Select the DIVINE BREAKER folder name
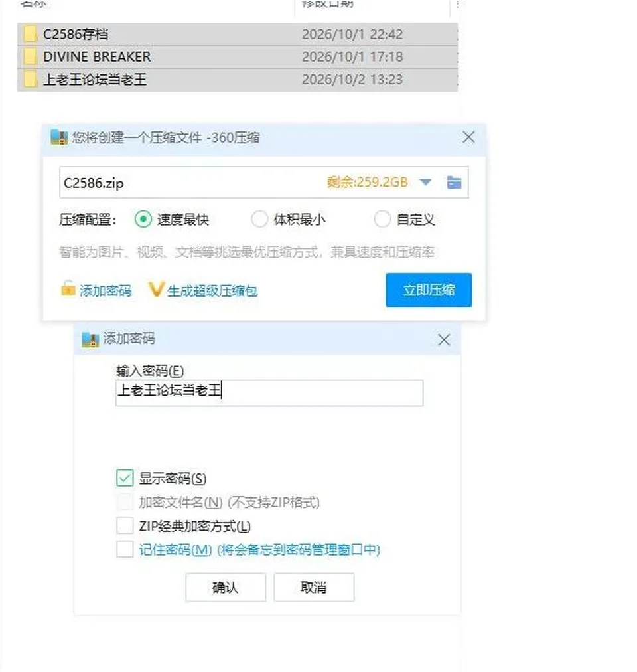This screenshot has height=672, width=637. (98, 56)
